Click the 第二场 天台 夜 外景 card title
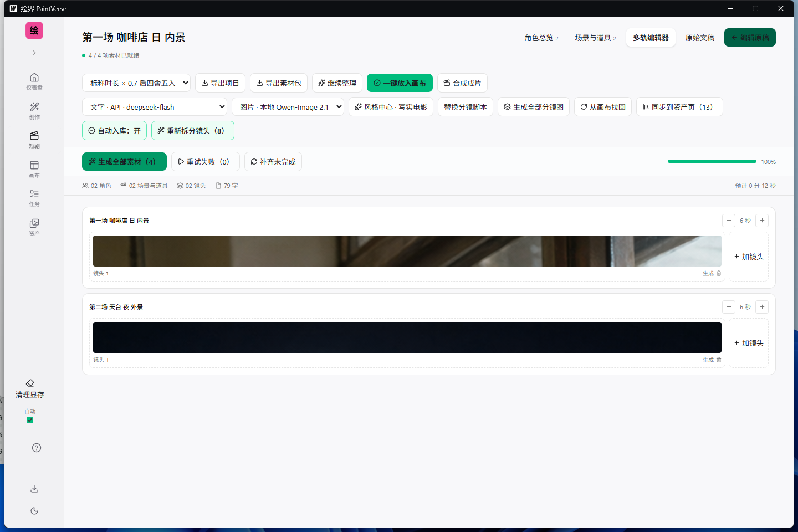This screenshot has height=532, width=798. [x=116, y=307]
